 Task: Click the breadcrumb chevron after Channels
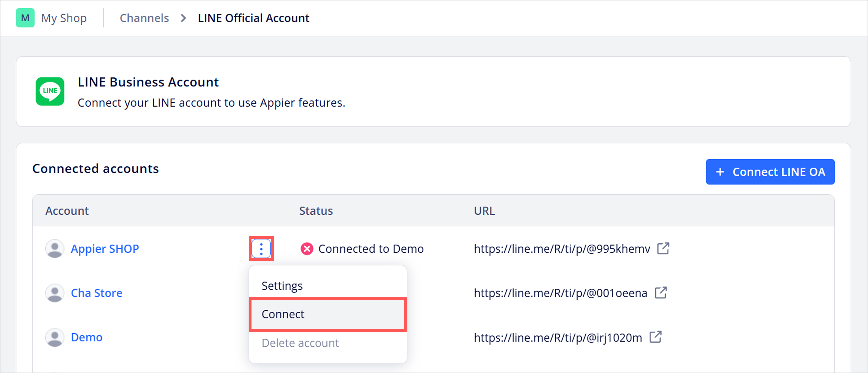183,18
